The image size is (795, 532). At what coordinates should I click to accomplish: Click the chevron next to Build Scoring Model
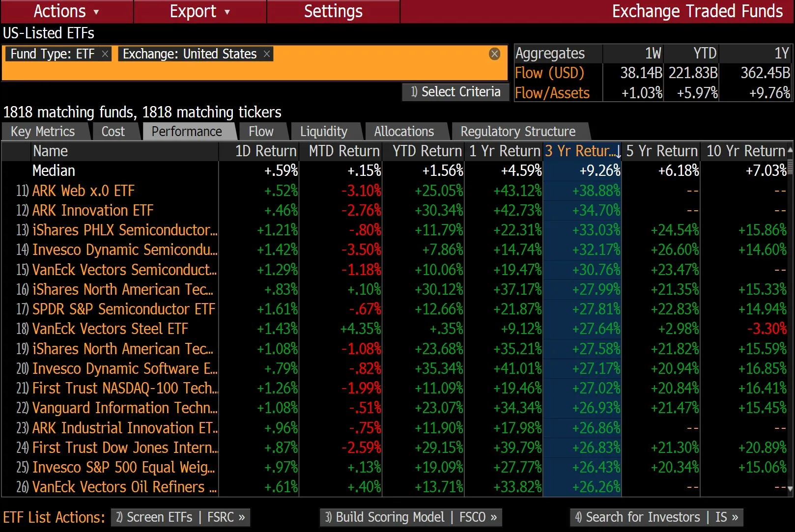click(494, 517)
